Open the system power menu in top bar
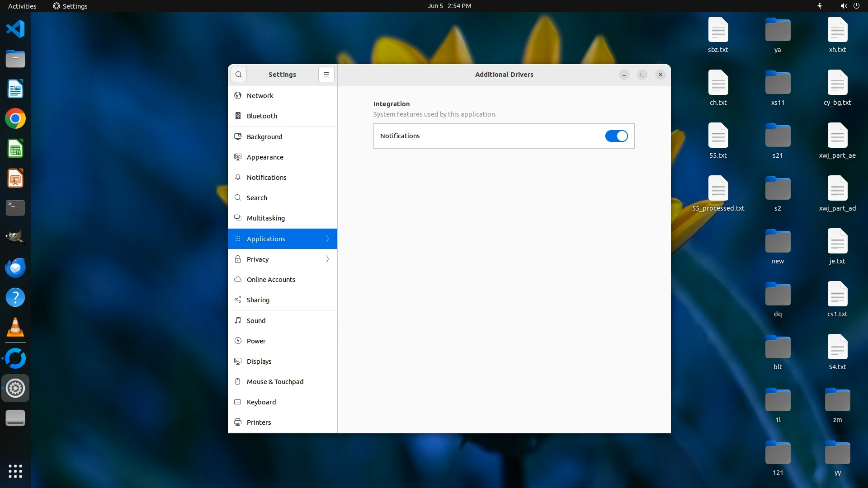This screenshot has height=488, width=868. click(x=856, y=6)
